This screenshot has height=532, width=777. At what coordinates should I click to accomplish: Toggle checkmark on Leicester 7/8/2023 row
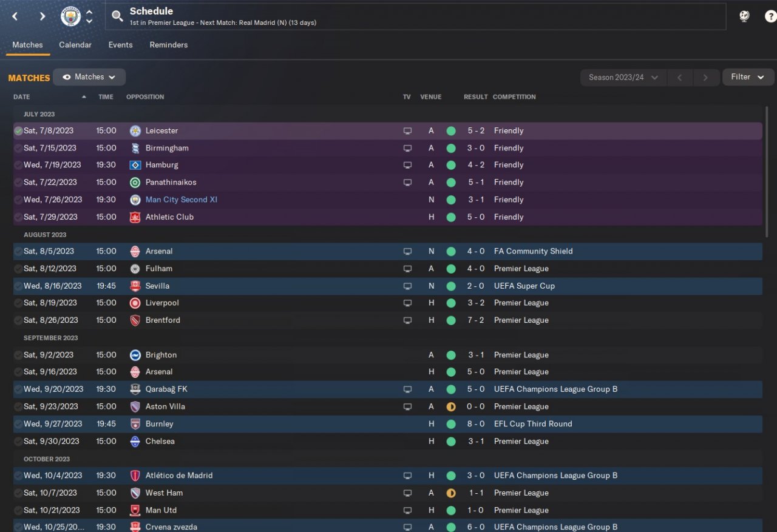coord(18,131)
